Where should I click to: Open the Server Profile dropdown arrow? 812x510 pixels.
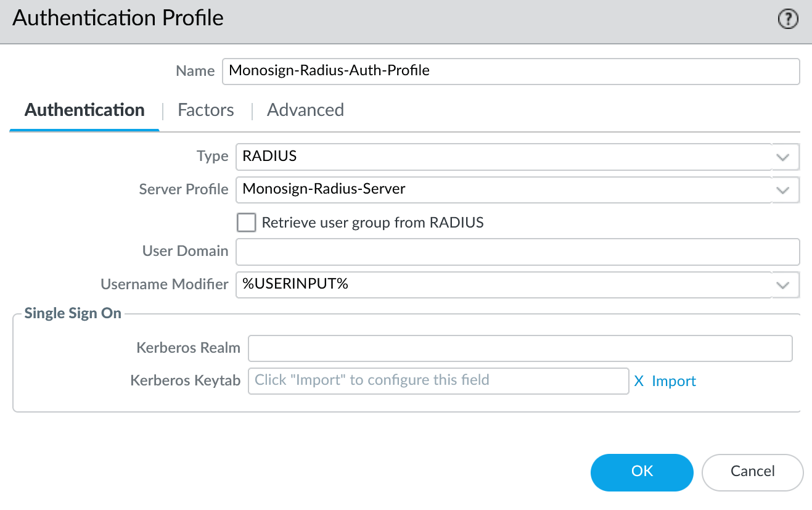click(783, 190)
